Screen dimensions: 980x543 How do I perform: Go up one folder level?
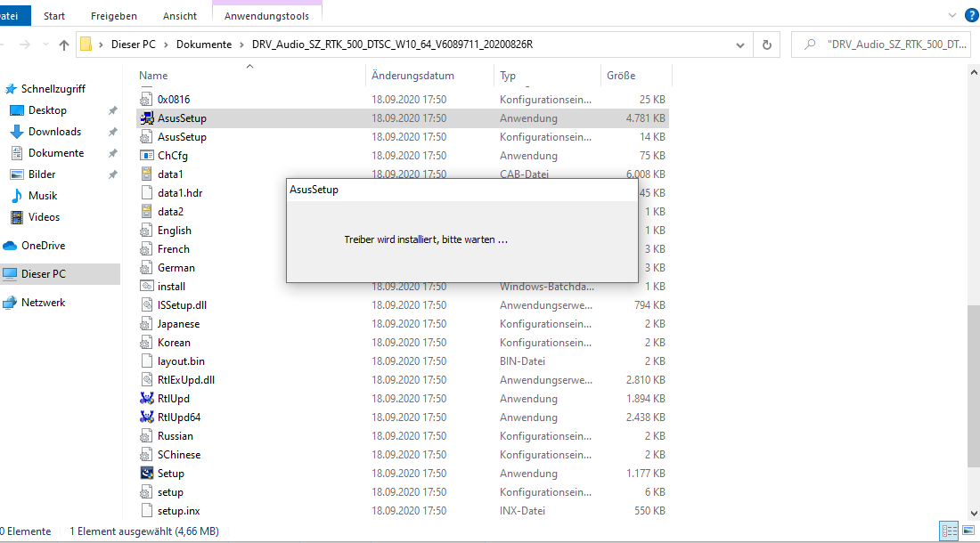coord(64,45)
